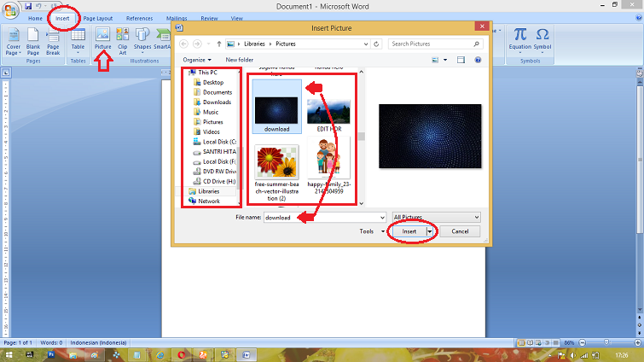Viewport: 644px width, 362px height.
Task: Open the Shapes gallery
Action: (x=142, y=41)
